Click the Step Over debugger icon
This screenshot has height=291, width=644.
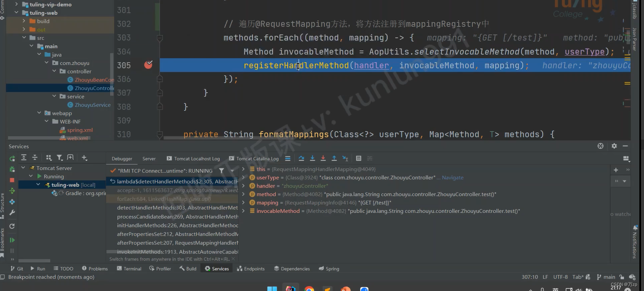point(301,158)
